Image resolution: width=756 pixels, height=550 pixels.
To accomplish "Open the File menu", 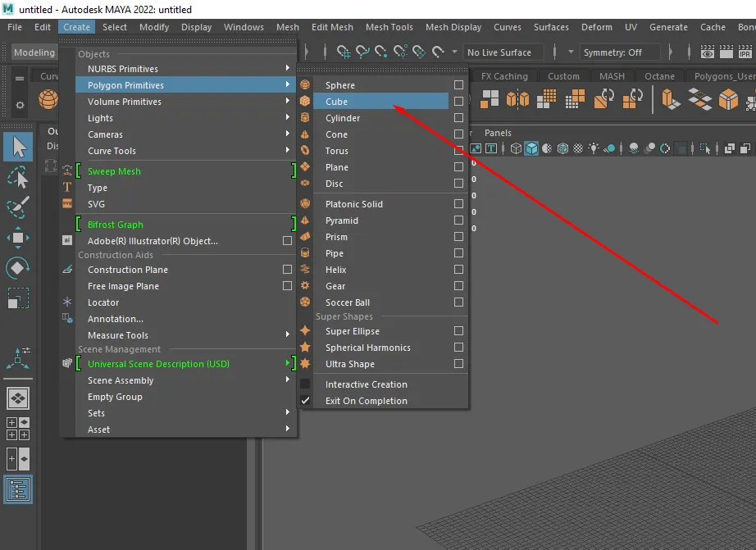I will coord(15,27).
